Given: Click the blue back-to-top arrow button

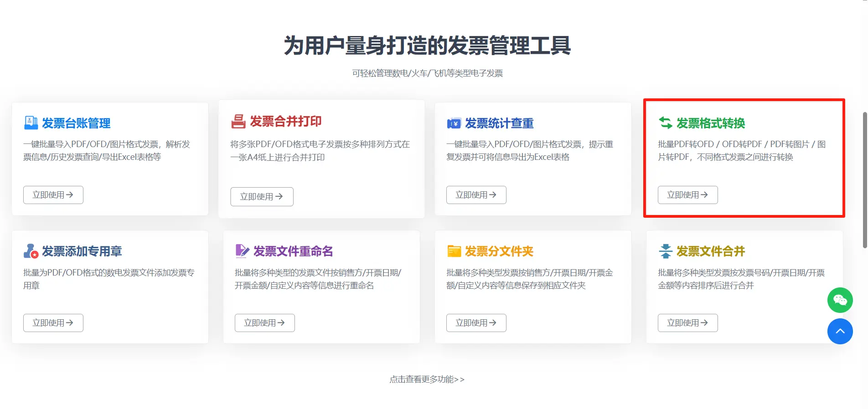Looking at the screenshot, I should tap(840, 332).
